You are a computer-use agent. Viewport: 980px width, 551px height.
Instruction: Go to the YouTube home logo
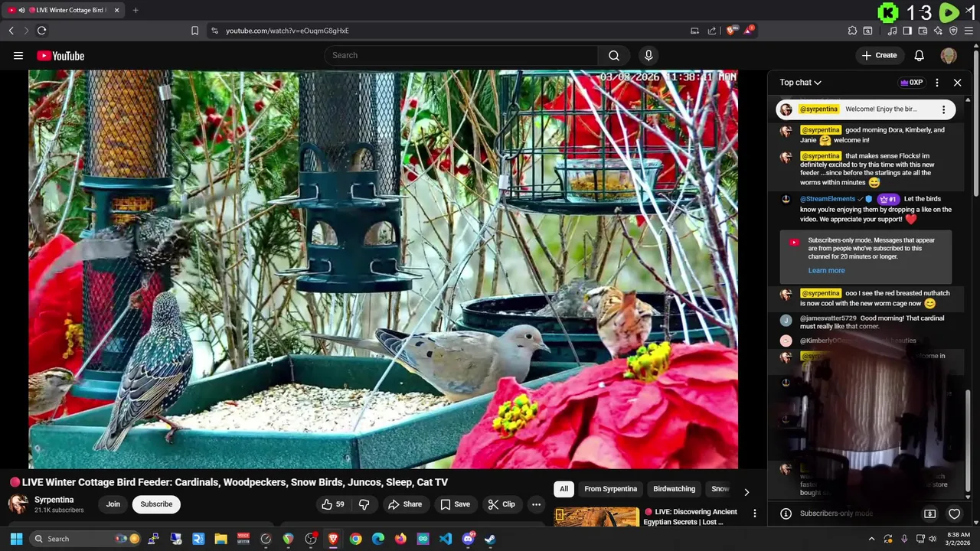coord(60,56)
